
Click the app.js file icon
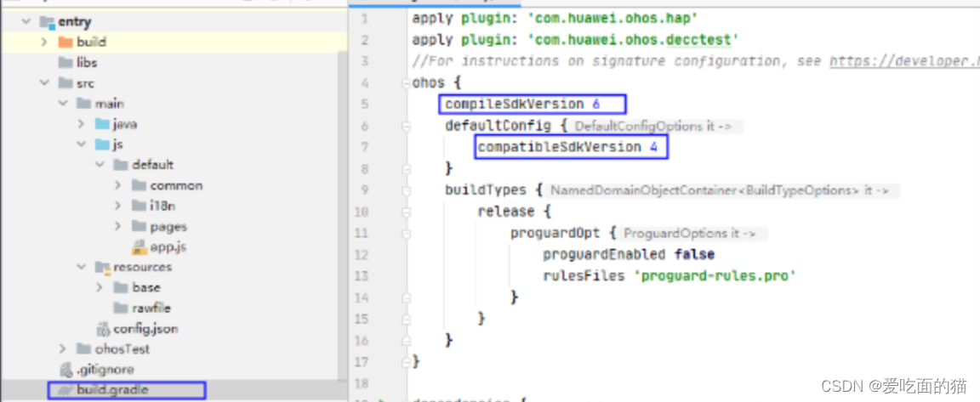click(x=139, y=247)
